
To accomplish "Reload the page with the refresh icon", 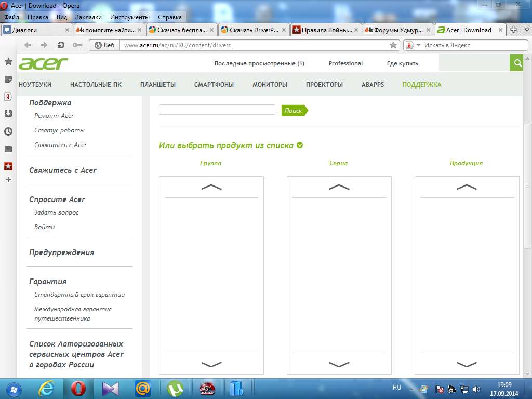I will [61, 45].
